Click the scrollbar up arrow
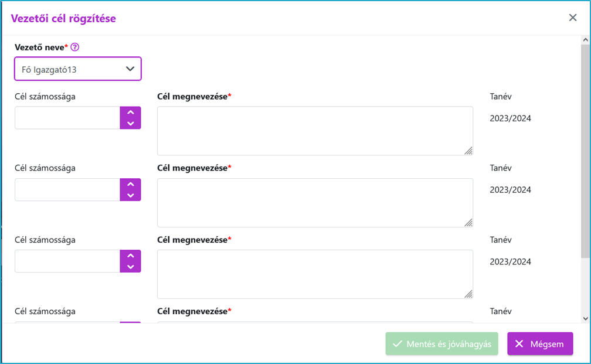This screenshot has height=364, width=591. click(585, 40)
